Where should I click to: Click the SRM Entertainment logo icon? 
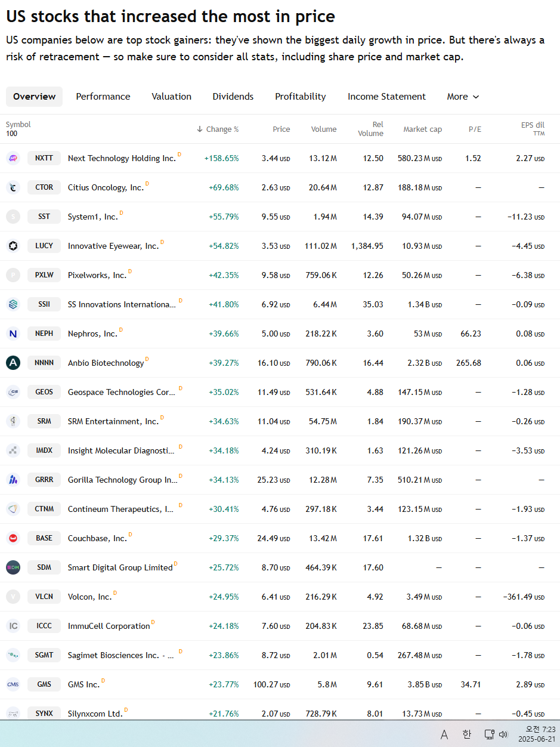click(13, 421)
